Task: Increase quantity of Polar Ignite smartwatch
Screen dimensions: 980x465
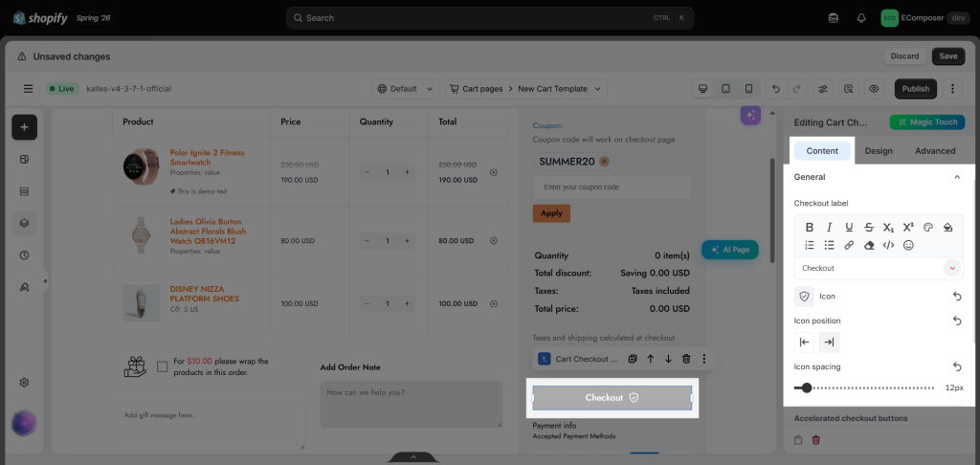Action: click(x=407, y=172)
